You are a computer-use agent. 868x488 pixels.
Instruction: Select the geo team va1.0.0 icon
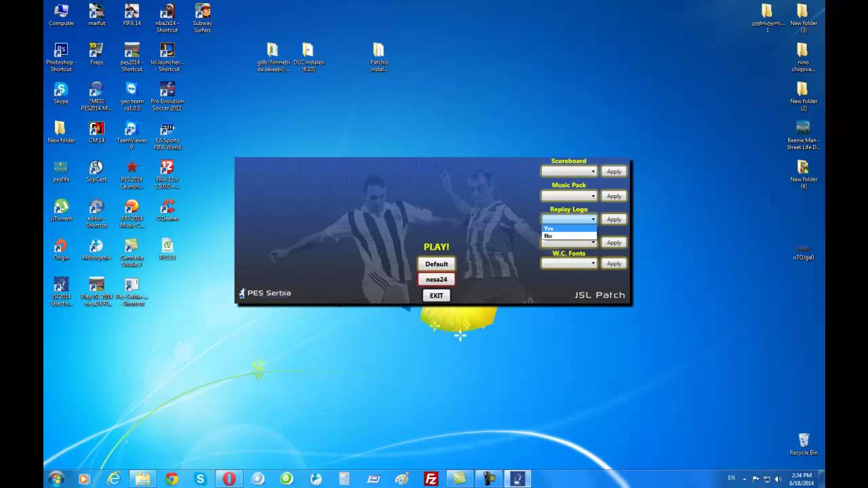pyautogui.click(x=132, y=96)
